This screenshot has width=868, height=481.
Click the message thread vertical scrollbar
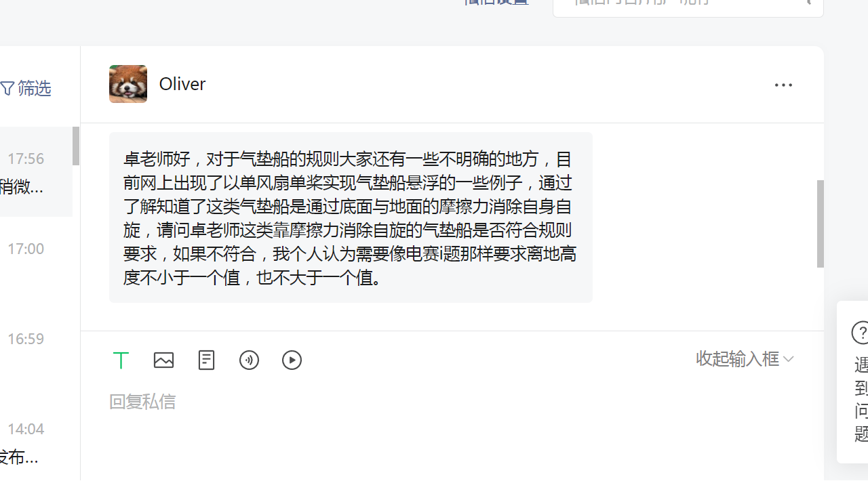(x=821, y=224)
